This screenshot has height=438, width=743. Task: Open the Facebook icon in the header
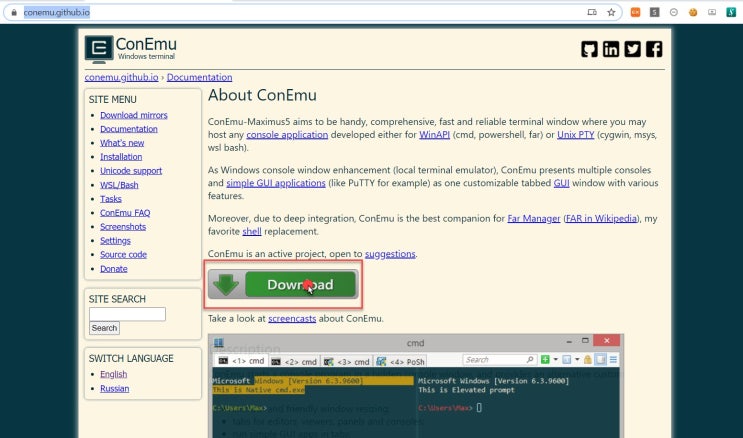click(654, 49)
